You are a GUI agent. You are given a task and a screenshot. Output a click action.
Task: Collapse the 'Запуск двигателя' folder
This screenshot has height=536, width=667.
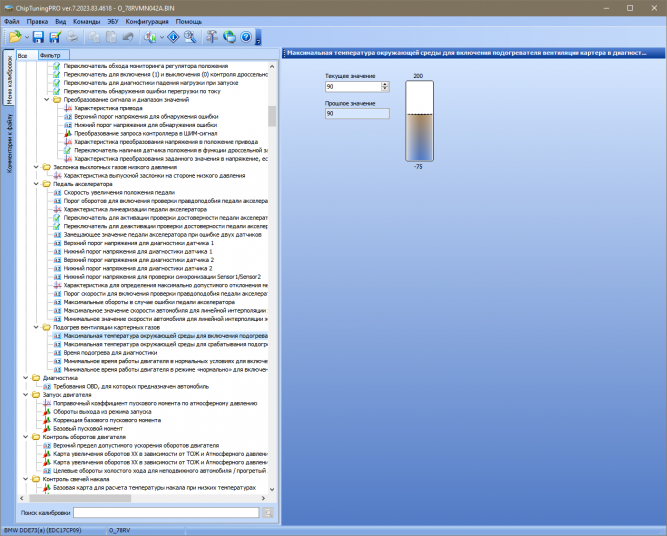(26, 395)
